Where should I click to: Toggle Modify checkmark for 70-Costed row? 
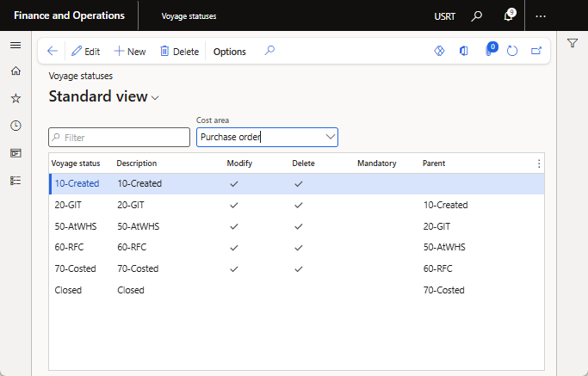click(x=233, y=269)
